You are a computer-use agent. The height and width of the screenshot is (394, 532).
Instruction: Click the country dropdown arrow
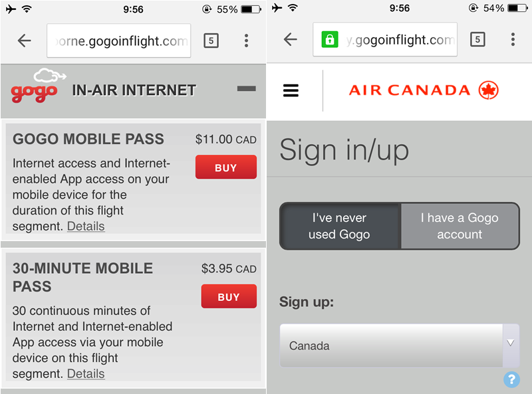click(x=511, y=343)
